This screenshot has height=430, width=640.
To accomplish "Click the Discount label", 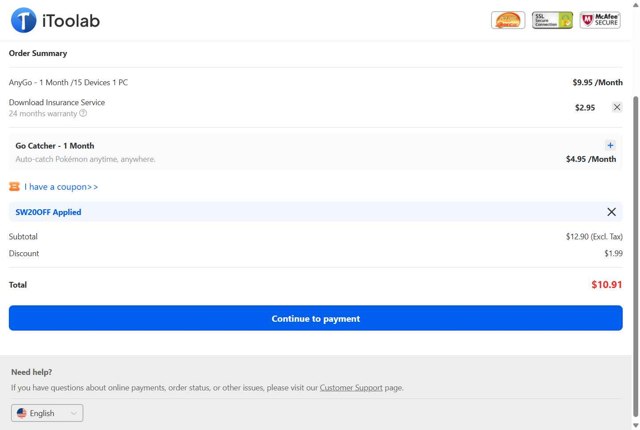I will coord(24,253).
